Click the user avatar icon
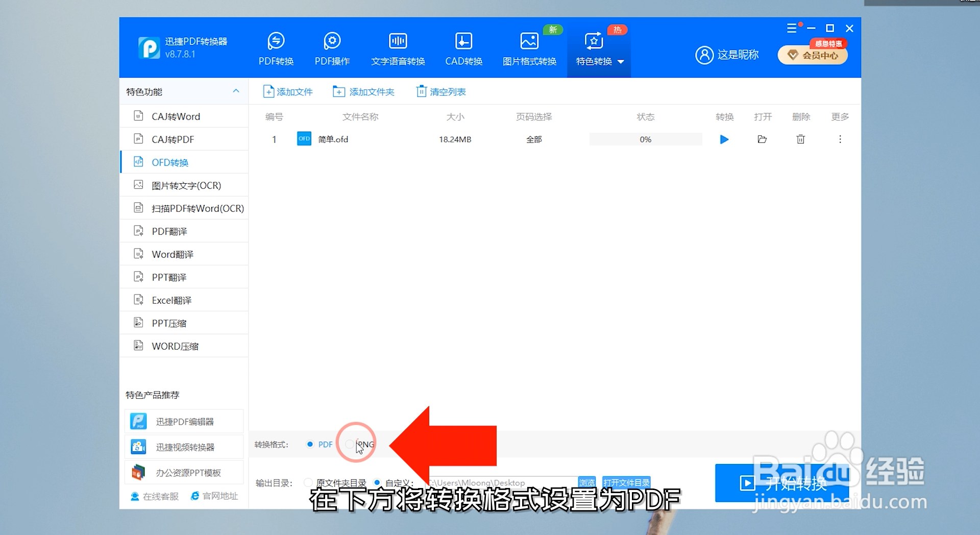980x535 pixels. [704, 55]
